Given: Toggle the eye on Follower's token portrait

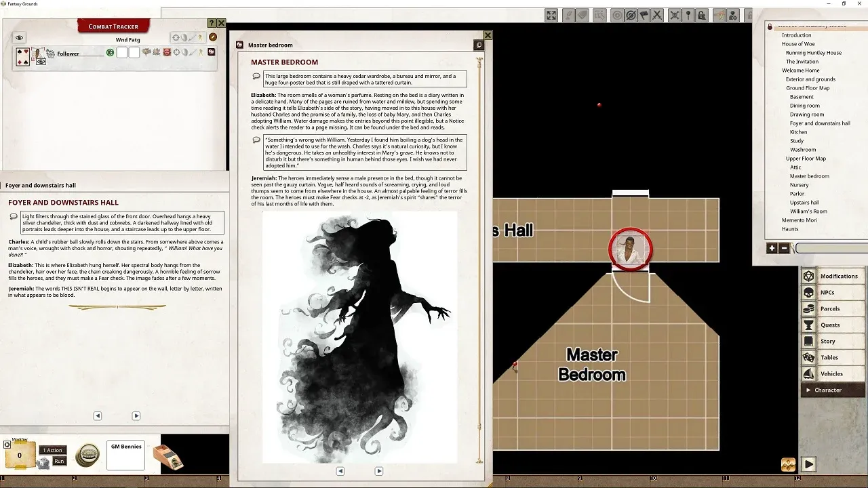Looking at the screenshot, I should point(41,61).
